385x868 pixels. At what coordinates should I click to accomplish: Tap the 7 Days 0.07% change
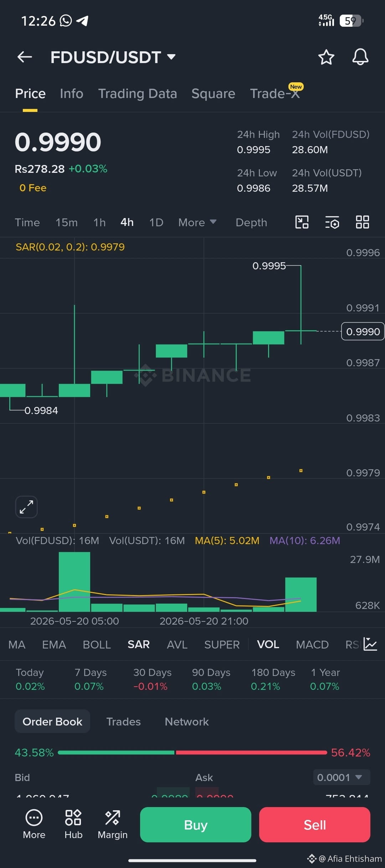[91, 679]
